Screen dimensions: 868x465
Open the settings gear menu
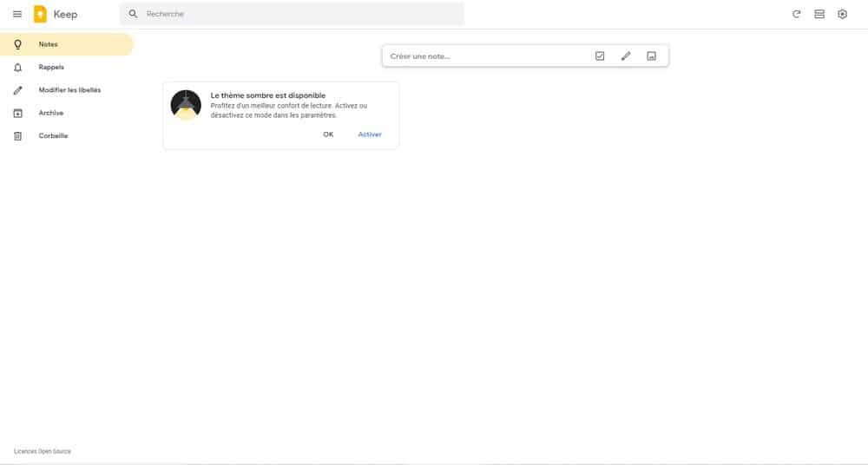pos(842,14)
